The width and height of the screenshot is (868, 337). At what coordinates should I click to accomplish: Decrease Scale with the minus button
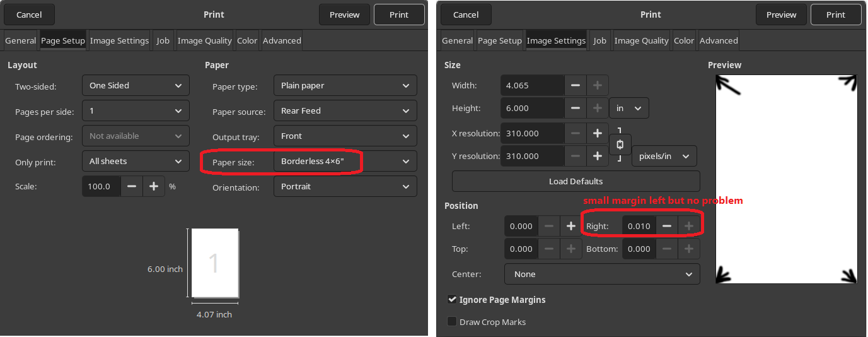point(132,187)
